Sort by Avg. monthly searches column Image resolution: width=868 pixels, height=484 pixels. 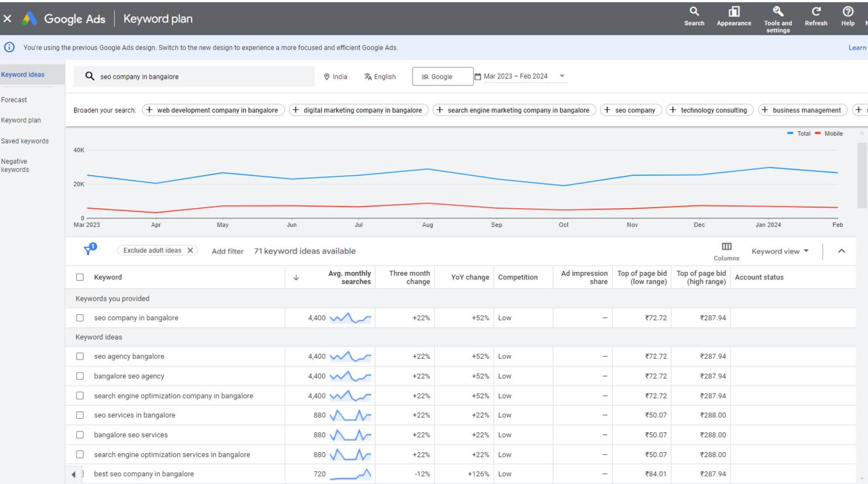click(x=349, y=278)
